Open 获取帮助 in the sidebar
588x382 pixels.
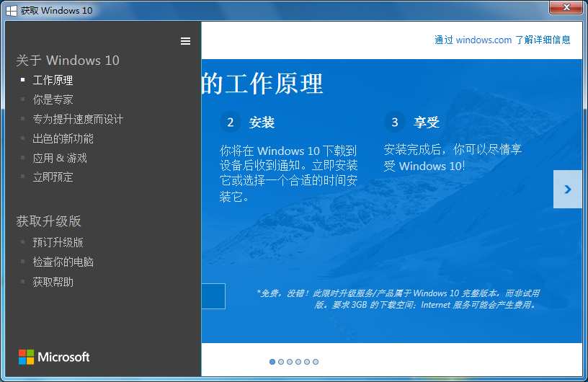point(53,281)
